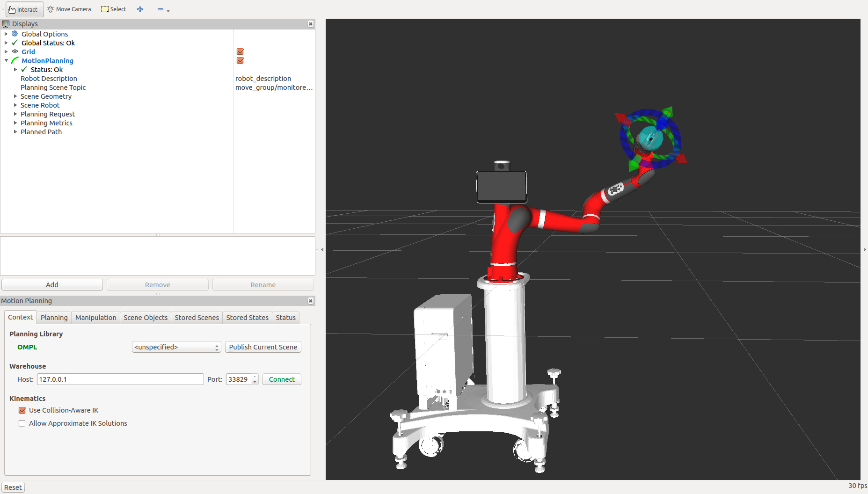Expand Planning Metrics node

(15, 123)
